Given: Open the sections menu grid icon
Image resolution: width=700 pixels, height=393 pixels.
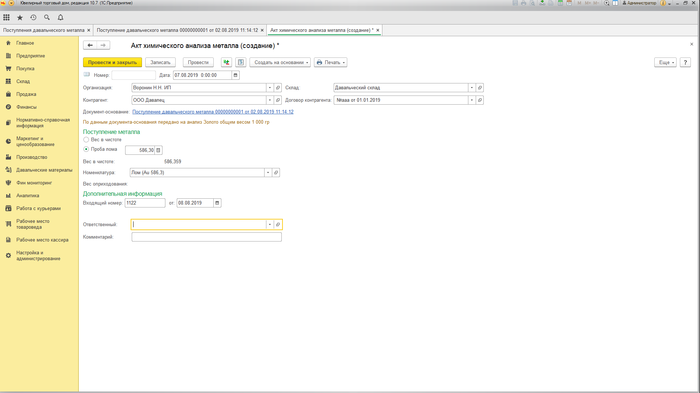Looking at the screenshot, I should click(x=6, y=17).
